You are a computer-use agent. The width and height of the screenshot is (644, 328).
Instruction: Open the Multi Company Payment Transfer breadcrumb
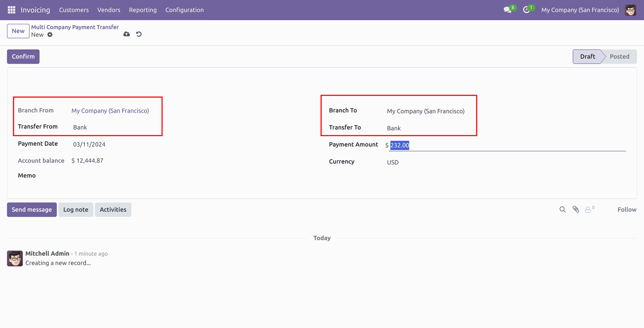tap(75, 27)
